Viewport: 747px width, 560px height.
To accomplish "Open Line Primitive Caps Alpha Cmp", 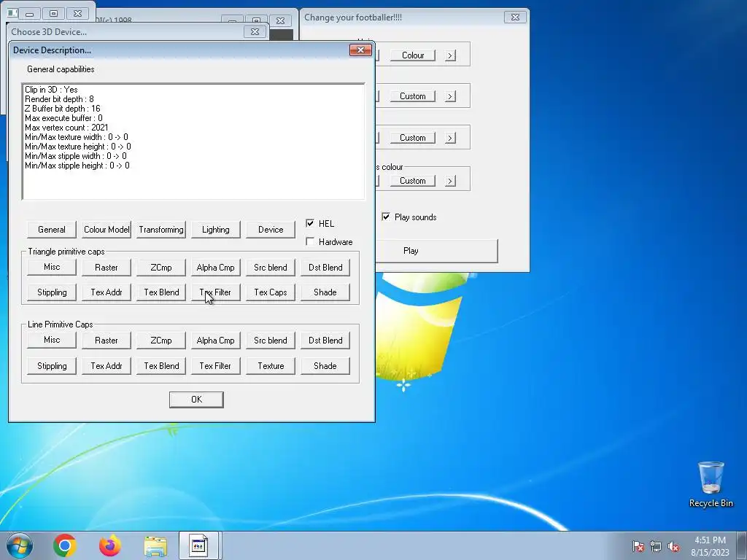I will pos(216,340).
